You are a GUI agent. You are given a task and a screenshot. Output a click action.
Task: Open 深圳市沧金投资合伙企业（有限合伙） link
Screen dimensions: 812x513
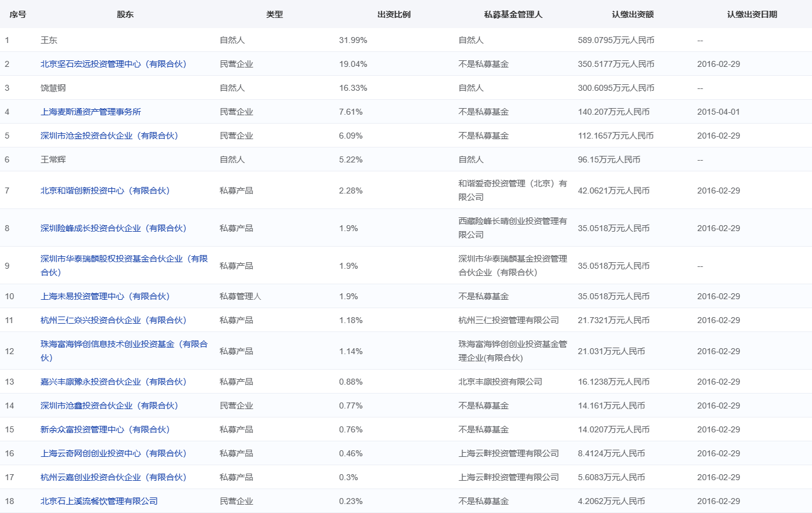click(x=109, y=136)
